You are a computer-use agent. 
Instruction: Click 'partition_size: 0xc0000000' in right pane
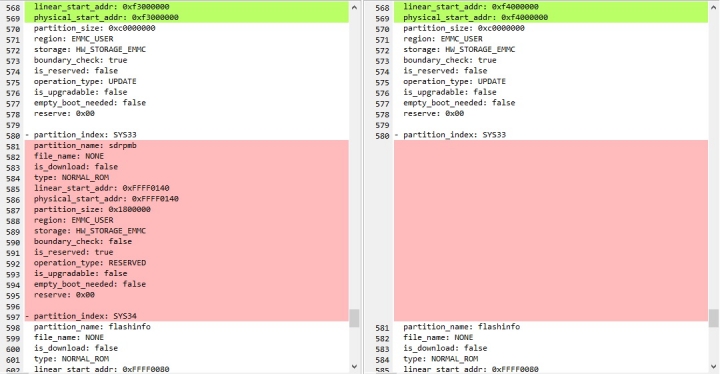[x=464, y=28]
